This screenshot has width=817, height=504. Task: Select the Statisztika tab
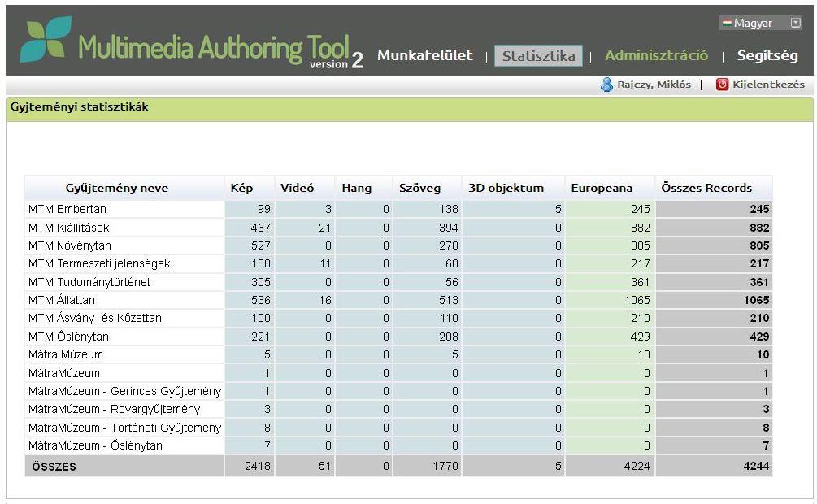pos(538,56)
